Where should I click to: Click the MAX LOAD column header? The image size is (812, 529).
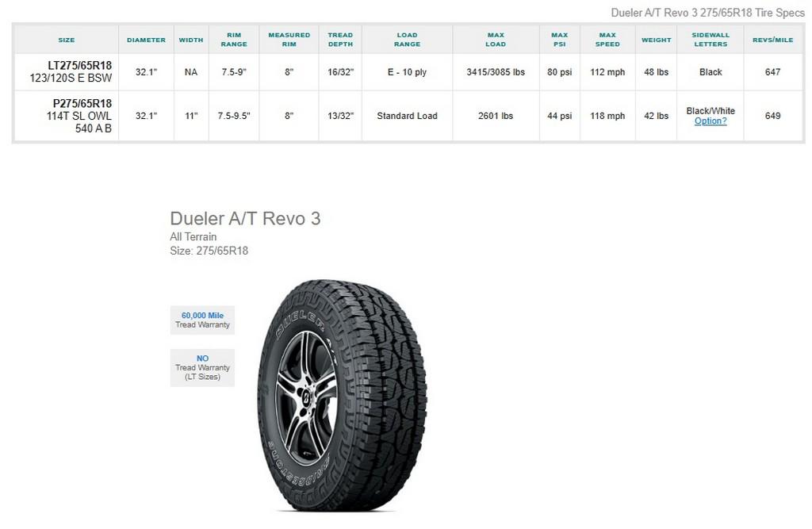click(x=496, y=39)
